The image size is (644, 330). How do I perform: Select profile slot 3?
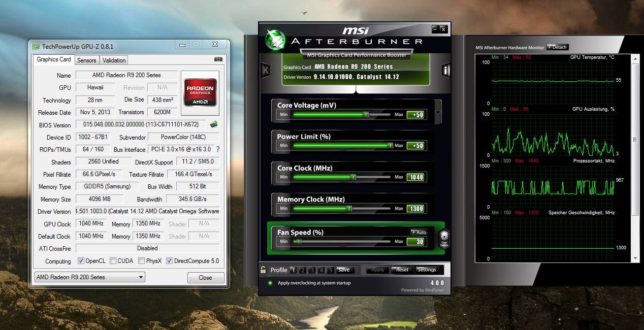click(x=312, y=270)
